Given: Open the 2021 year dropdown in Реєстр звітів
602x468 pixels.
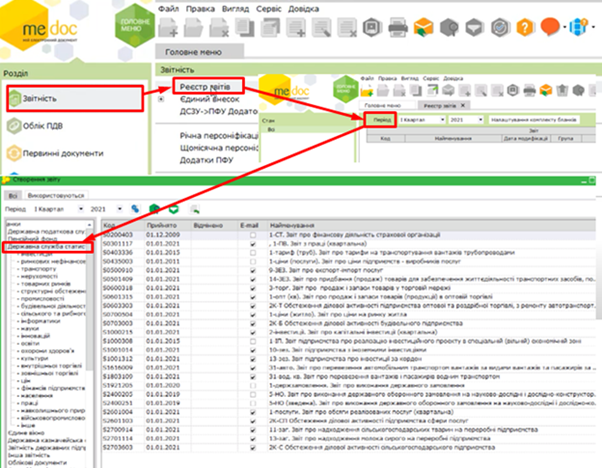Looking at the screenshot, I should (x=480, y=120).
